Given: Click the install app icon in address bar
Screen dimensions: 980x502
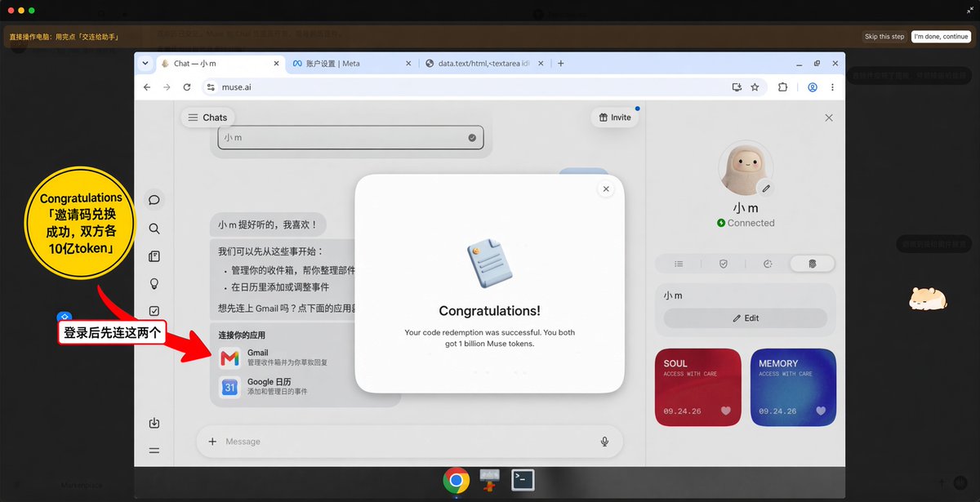Looking at the screenshot, I should (x=737, y=87).
